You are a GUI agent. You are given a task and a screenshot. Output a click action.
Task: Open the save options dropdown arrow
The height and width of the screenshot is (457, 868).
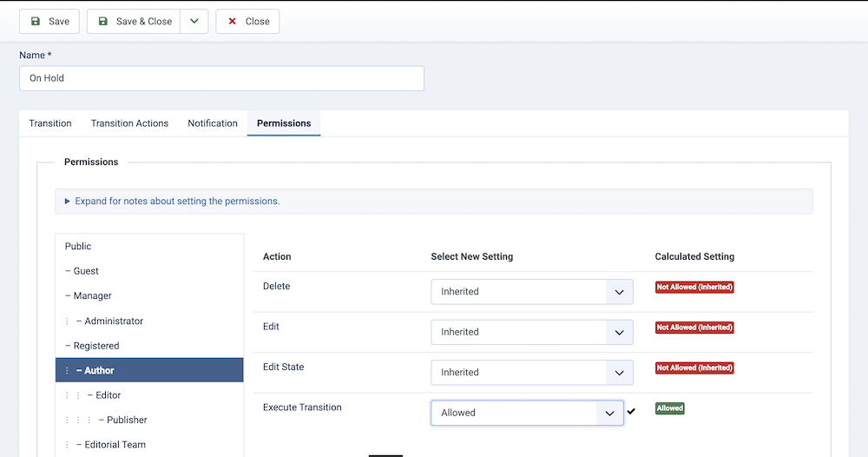(194, 22)
